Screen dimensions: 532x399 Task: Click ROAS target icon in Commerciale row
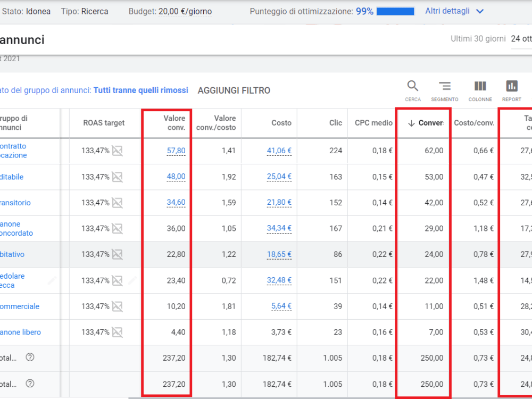point(118,306)
